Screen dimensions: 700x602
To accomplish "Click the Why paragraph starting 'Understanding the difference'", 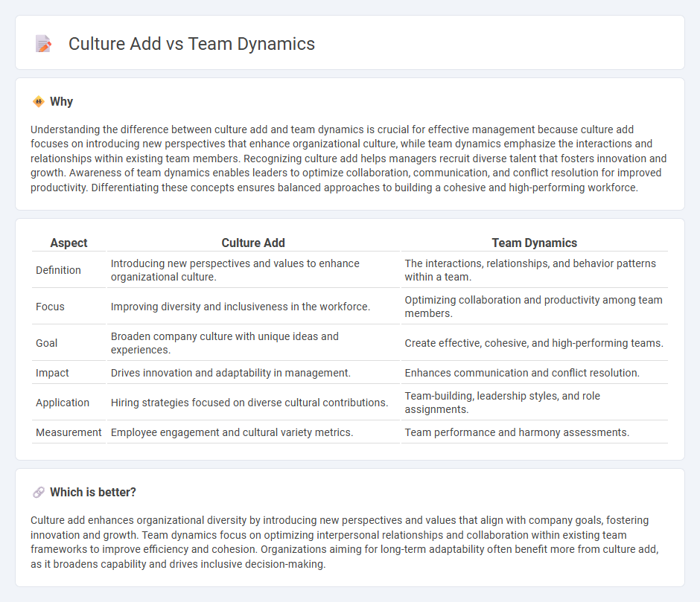I will 349,158.
